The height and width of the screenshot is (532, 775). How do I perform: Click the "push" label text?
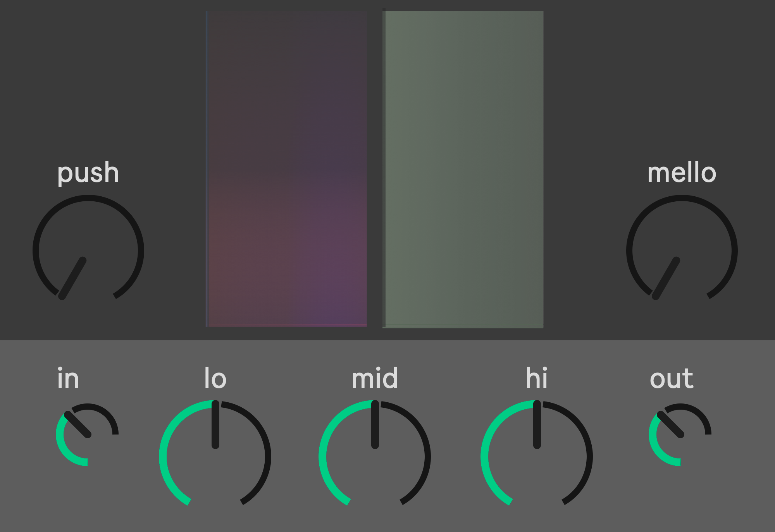point(88,173)
